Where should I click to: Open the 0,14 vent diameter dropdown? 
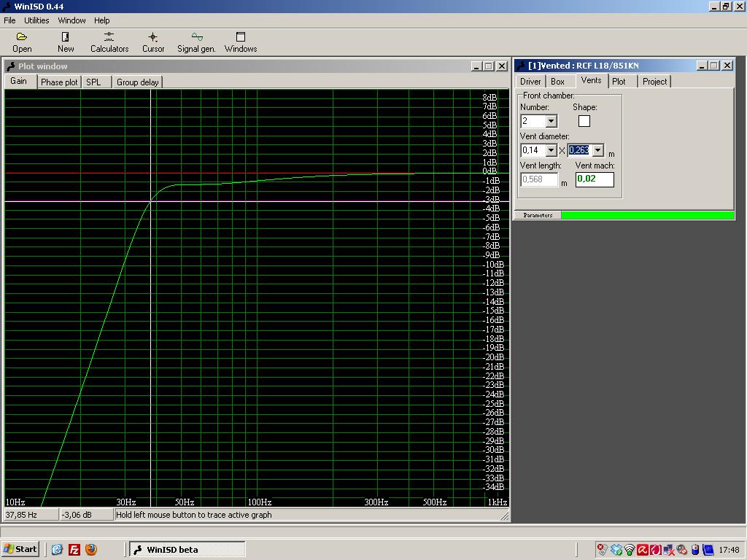point(551,150)
